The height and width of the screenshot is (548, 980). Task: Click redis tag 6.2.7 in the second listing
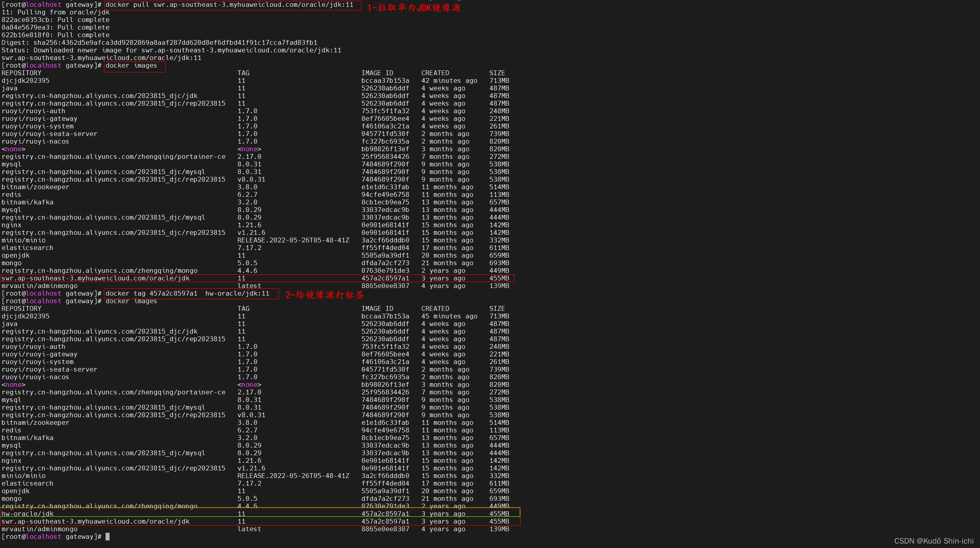[247, 430]
